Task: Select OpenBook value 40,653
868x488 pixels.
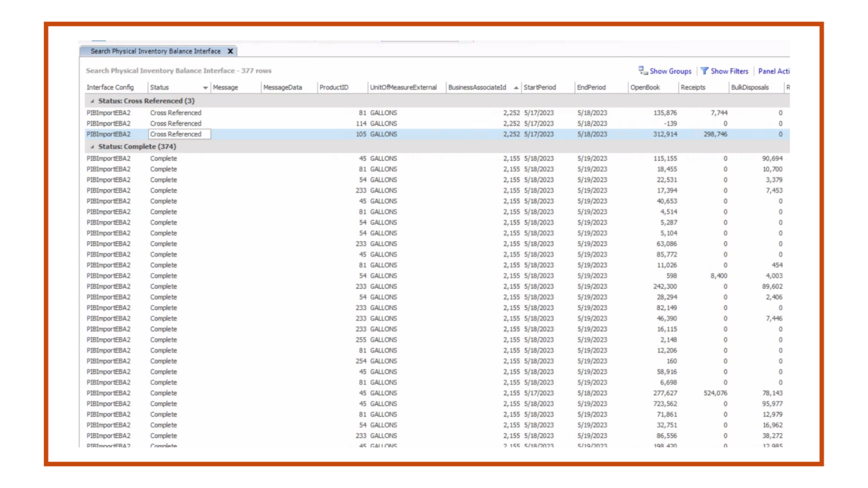Action: (x=667, y=202)
